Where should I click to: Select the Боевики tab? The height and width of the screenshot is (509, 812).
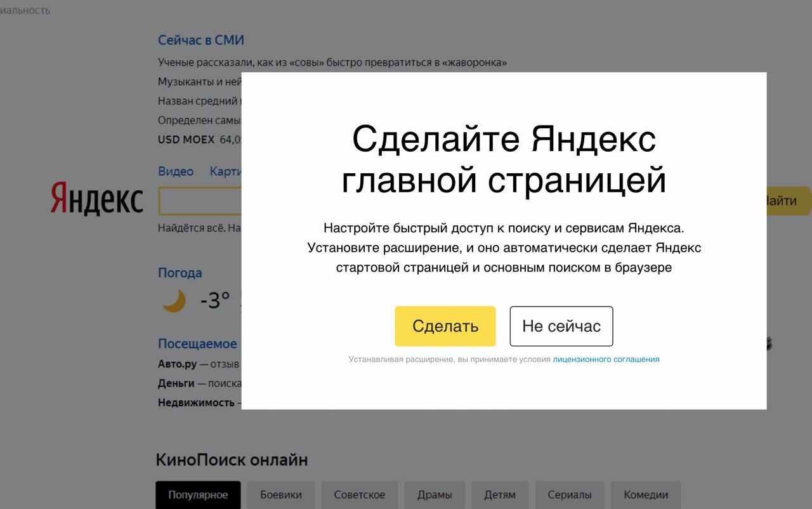click(281, 495)
